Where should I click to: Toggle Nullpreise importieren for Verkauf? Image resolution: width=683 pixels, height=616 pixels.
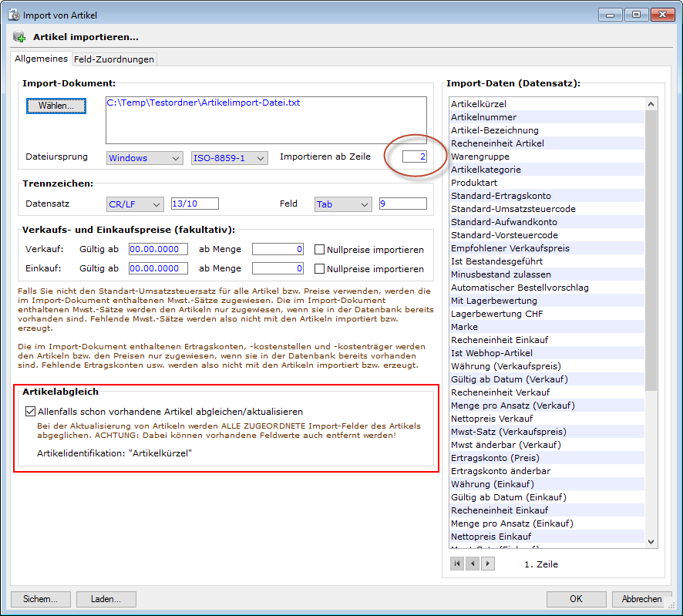point(320,249)
